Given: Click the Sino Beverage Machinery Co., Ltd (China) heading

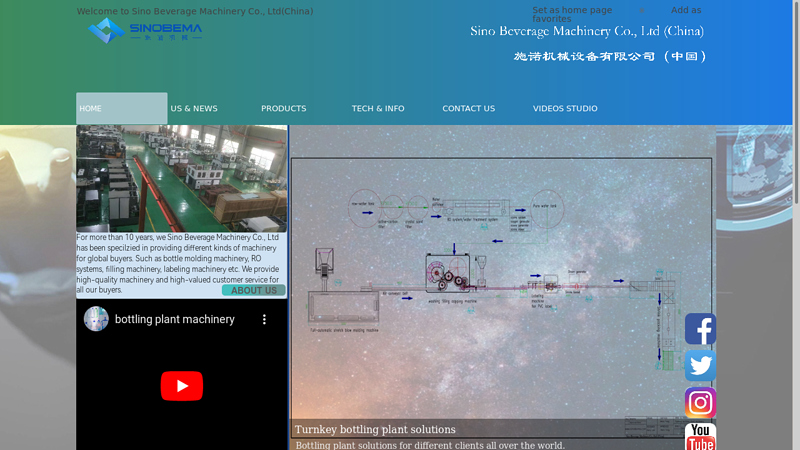Looking at the screenshot, I should tap(587, 31).
